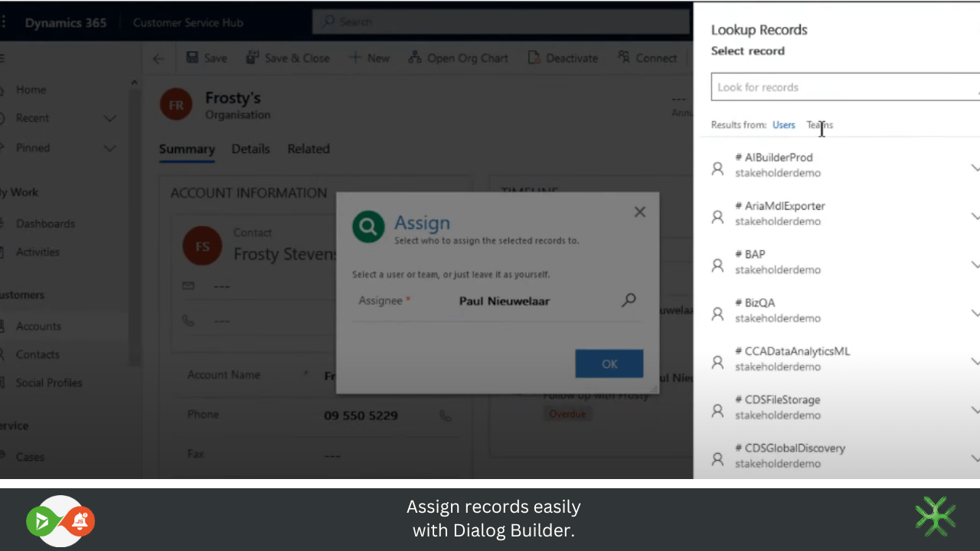Select the # CDSFileStorage user record

pyautogui.click(x=837, y=407)
